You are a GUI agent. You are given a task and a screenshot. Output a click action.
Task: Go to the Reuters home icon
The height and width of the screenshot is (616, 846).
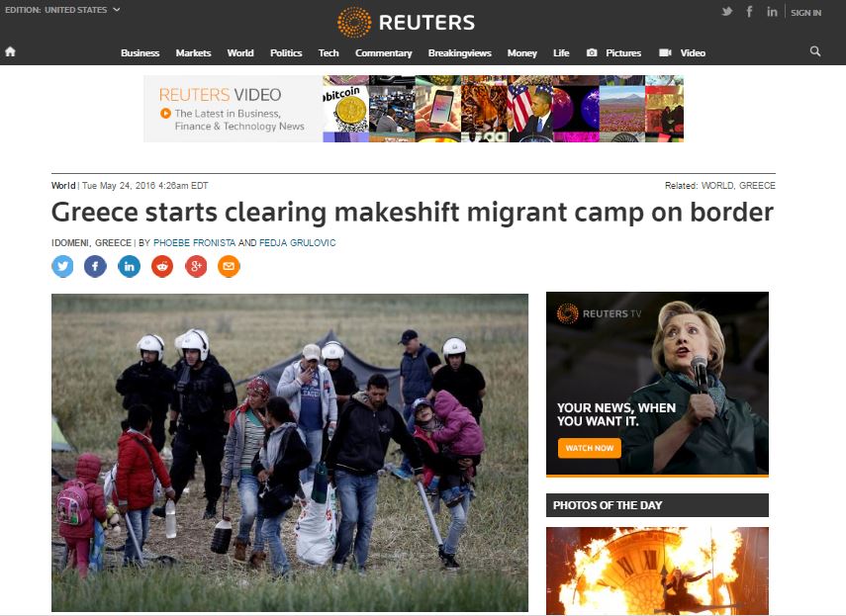click(10, 51)
